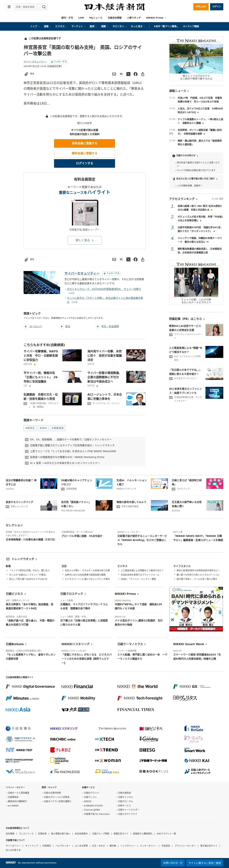Expand the マーケット navigation dropdown
Screen dimensions: 229x868
coord(78,26)
